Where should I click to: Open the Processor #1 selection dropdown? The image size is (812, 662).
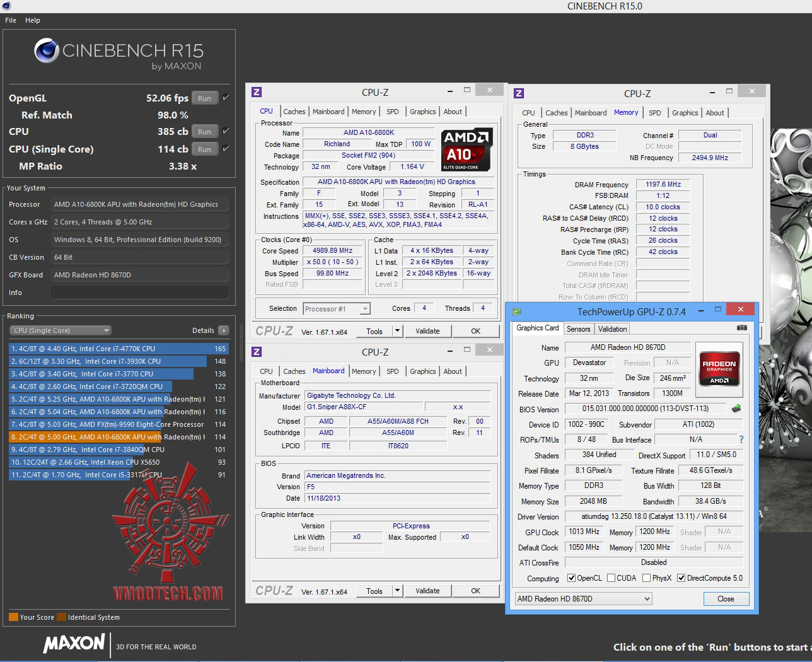(337, 309)
